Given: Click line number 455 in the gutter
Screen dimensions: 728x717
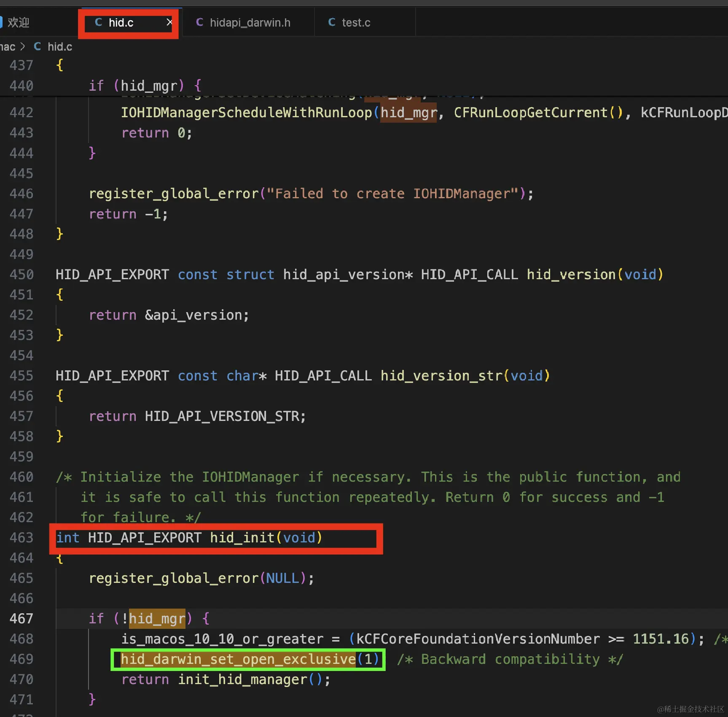Looking at the screenshot, I should point(21,376).
